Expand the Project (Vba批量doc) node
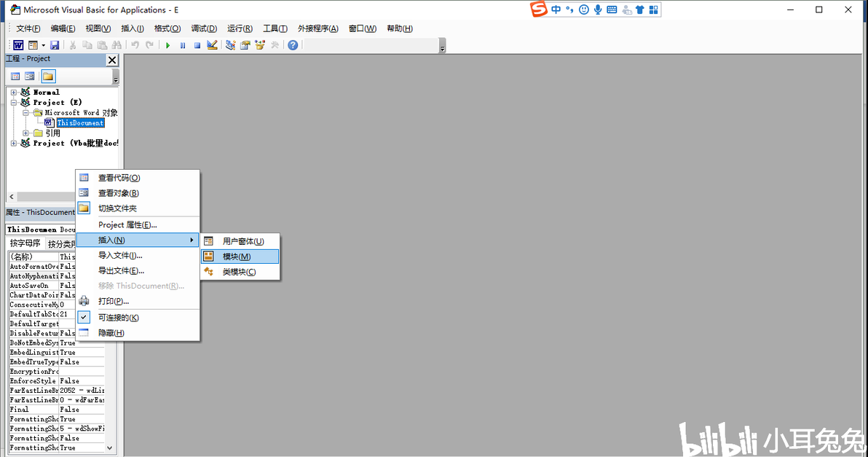 14,143
